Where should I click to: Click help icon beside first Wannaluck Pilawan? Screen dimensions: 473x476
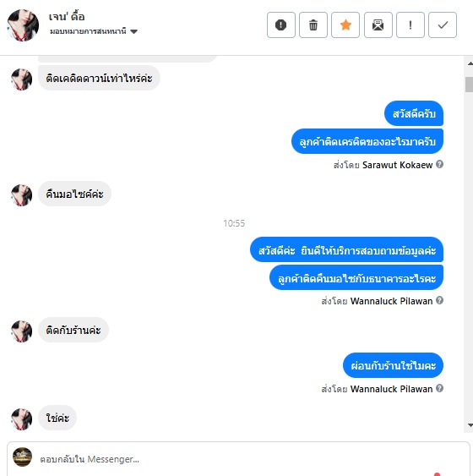439,300
